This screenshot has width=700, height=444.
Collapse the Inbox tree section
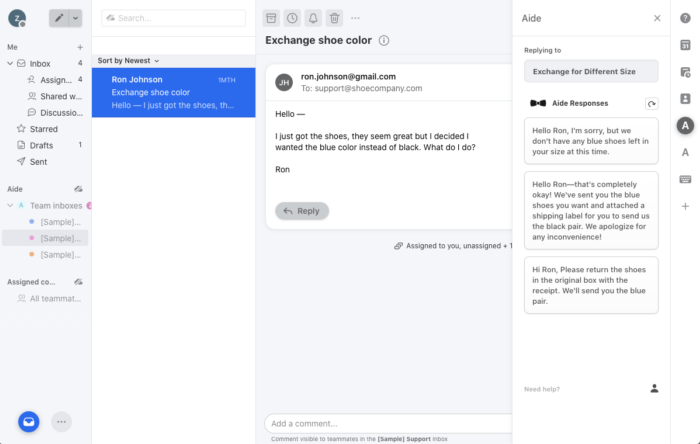pyautogui.click(x=10, y=63)
